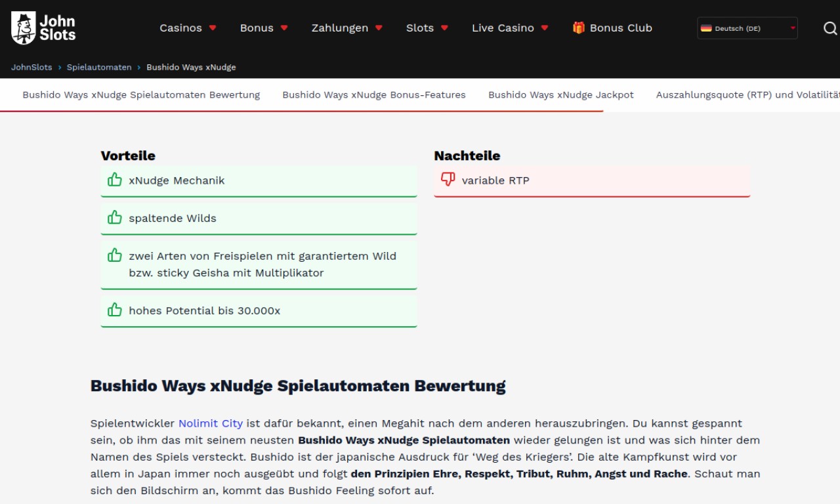Expand the Slots menu arrow

click(444, 28)
